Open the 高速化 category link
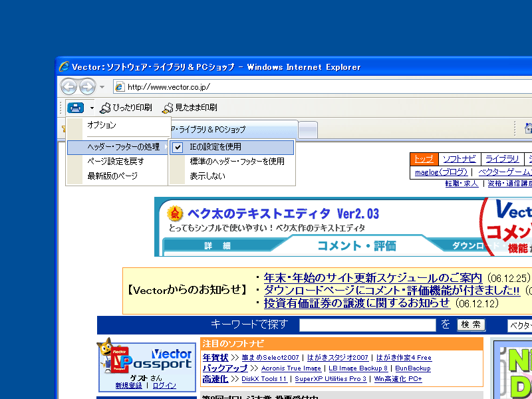Viewport: 532px width, 399px height. 215,379
